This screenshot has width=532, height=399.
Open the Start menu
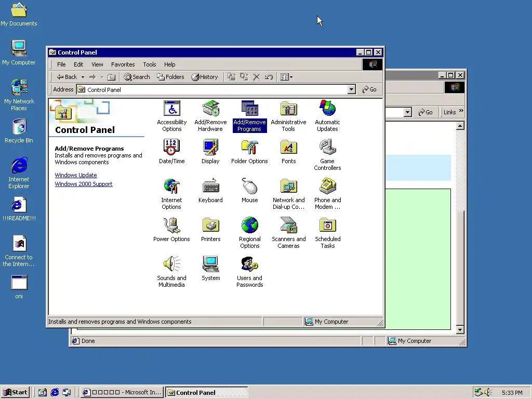(x=15, y=393)
